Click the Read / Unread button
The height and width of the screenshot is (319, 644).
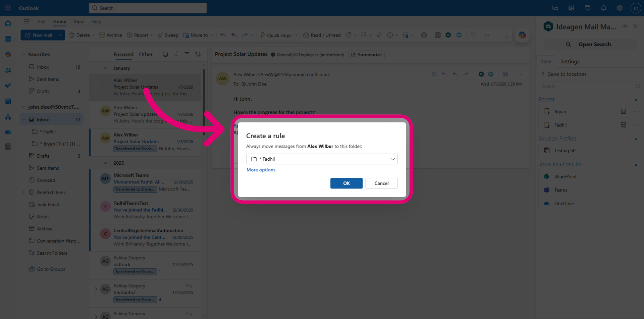[322, 35]
